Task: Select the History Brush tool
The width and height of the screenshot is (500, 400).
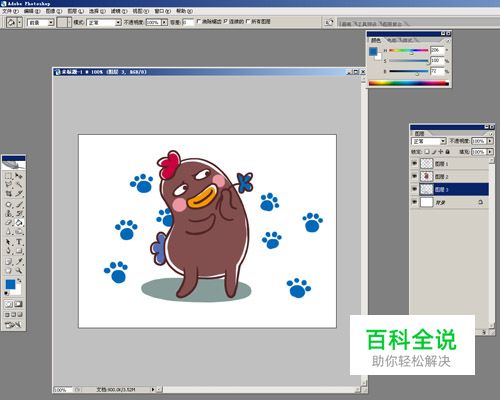Action: click(19, 213)
